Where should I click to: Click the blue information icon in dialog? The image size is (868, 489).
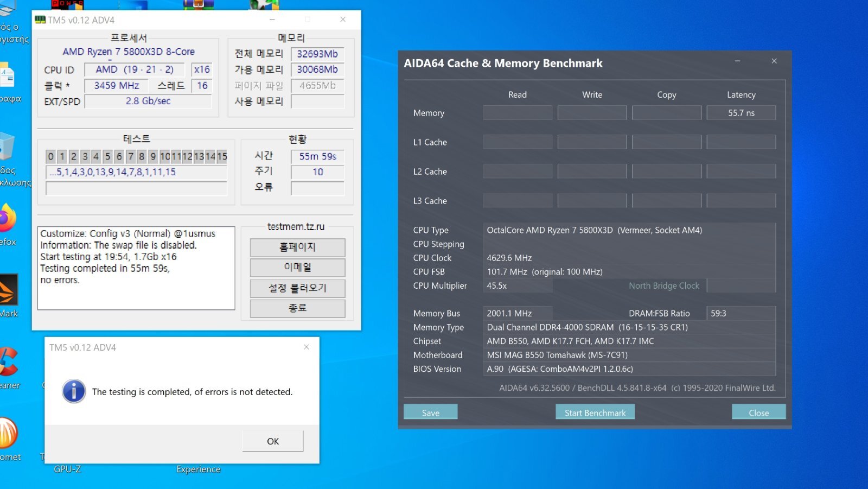click(x=74, y=391)
